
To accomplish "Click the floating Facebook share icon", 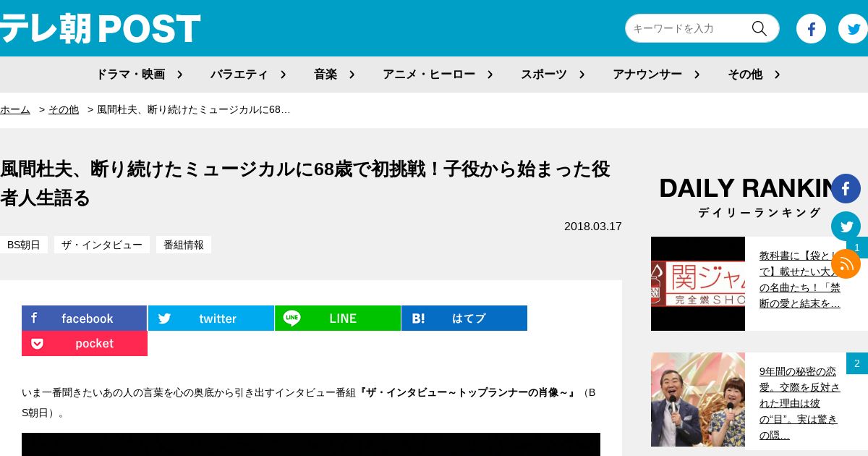I will coord(846,188).
